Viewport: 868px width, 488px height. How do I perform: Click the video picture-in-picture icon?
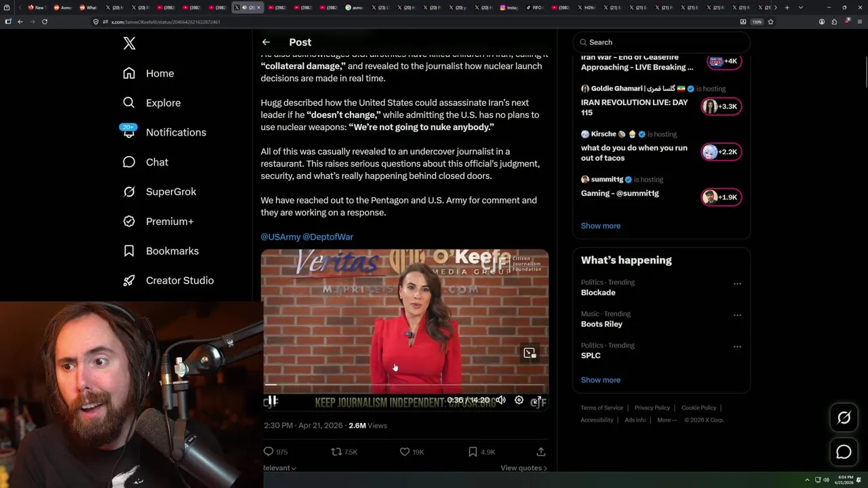[530, 352]
